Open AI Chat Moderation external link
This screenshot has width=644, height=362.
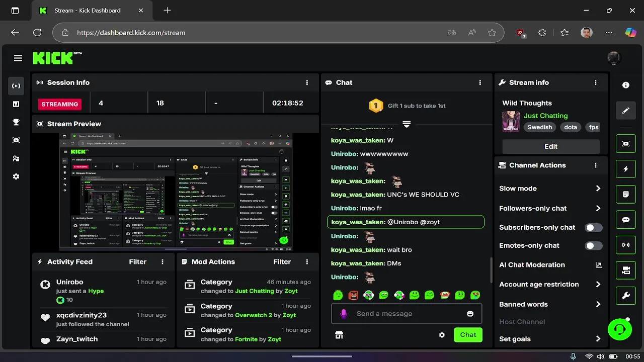(x=598, y=265)
